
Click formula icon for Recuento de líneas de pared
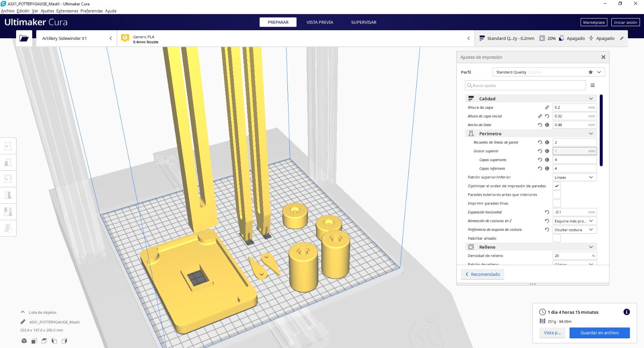coord(547,142)
